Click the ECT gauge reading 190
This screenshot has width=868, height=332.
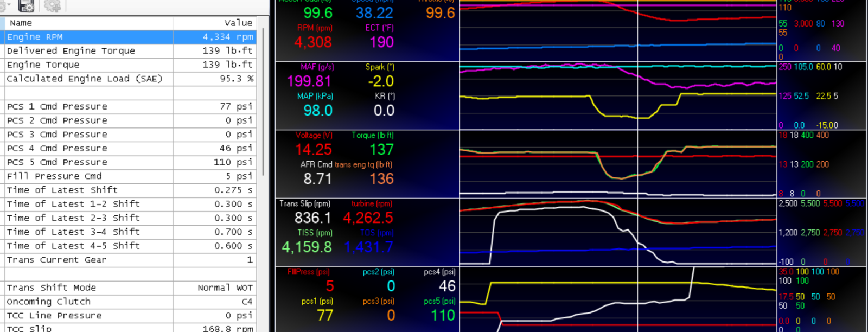382,42
